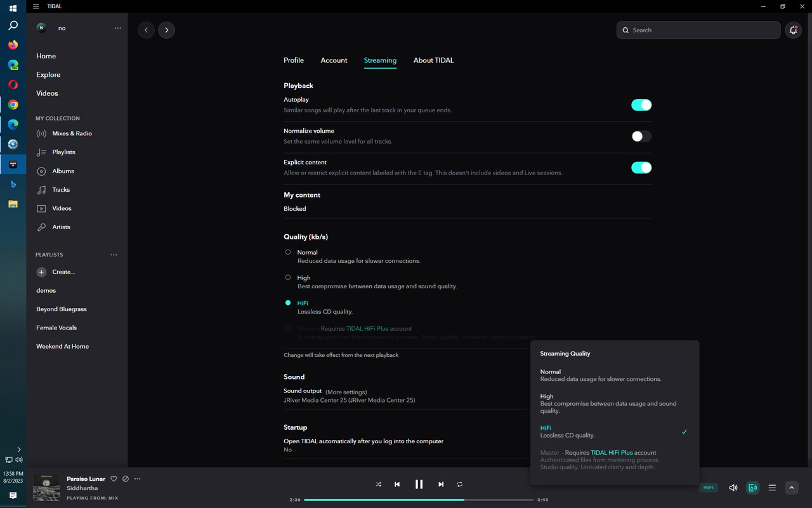Viewport: 812px width, 508px height.
Task: Click artist name Siddhartha in player
Action: (x=82, y=488)
